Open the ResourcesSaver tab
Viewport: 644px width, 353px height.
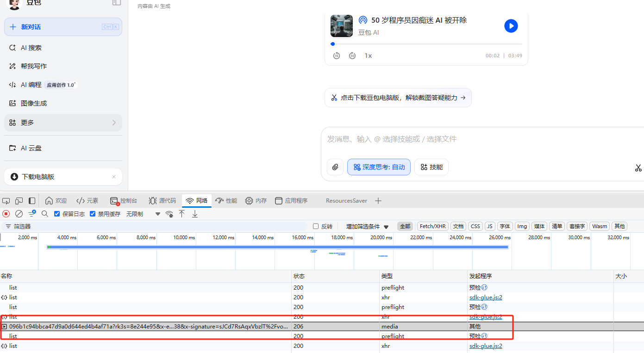346,201
